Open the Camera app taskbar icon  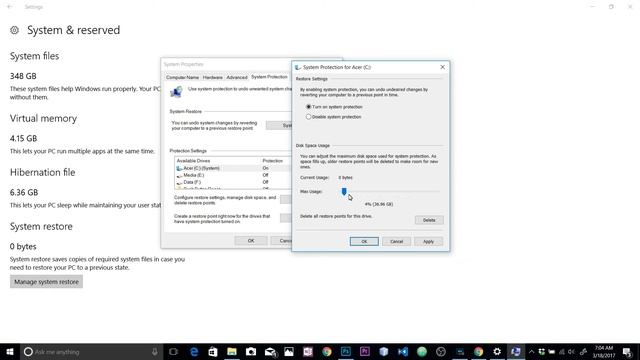coord(251,351)
